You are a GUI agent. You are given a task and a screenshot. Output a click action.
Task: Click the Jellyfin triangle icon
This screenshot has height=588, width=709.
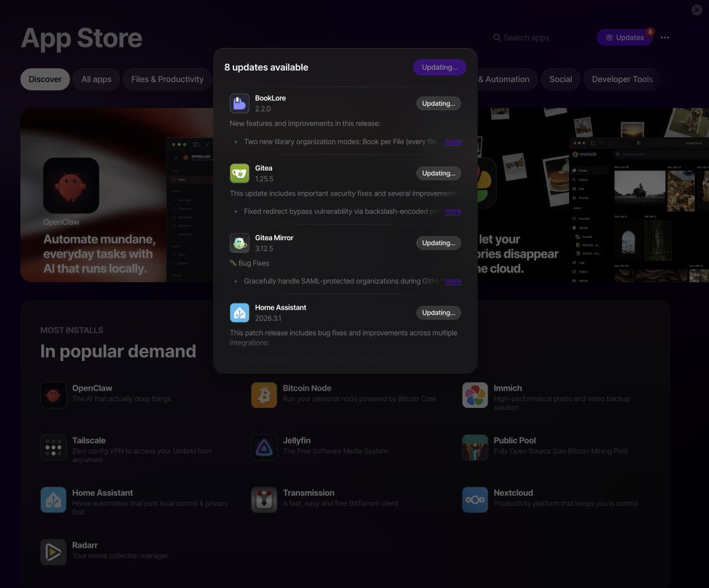(264, 447)
